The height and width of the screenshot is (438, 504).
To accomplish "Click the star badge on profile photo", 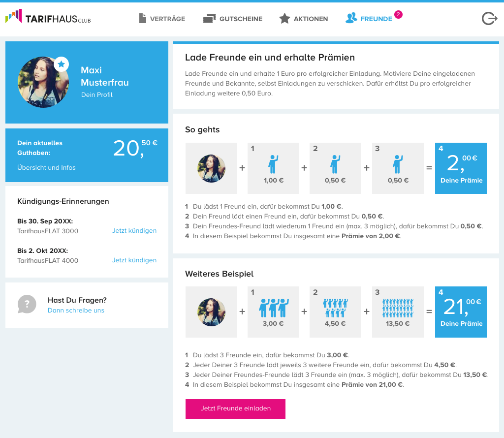I will coord(61,64).
